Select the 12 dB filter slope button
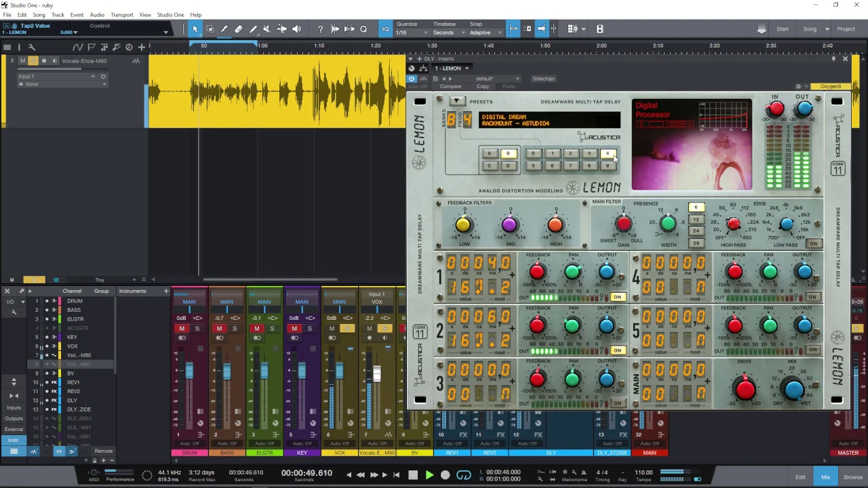This screenshot has height=488, width=868. coord(696,220)
